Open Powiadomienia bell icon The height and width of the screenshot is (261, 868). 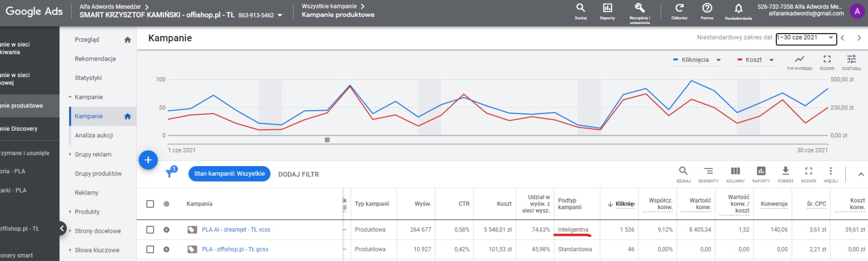(x=738, y=9)
